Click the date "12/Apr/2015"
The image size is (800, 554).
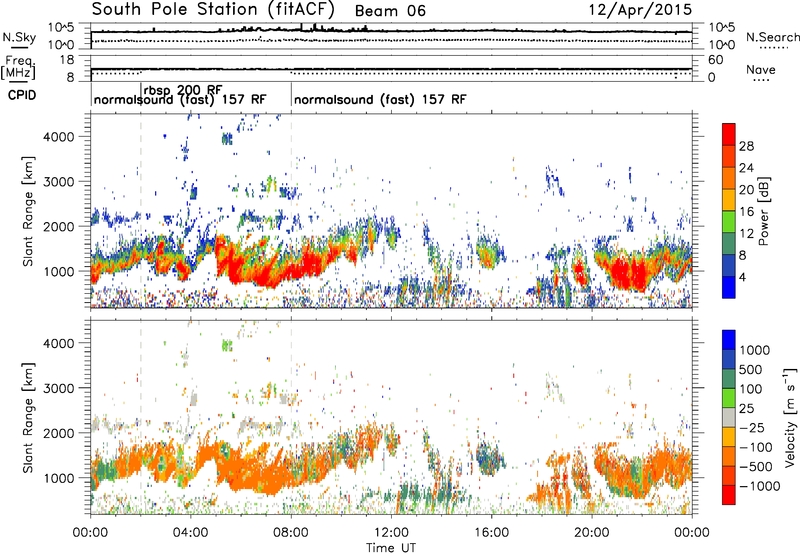point(641,10)
